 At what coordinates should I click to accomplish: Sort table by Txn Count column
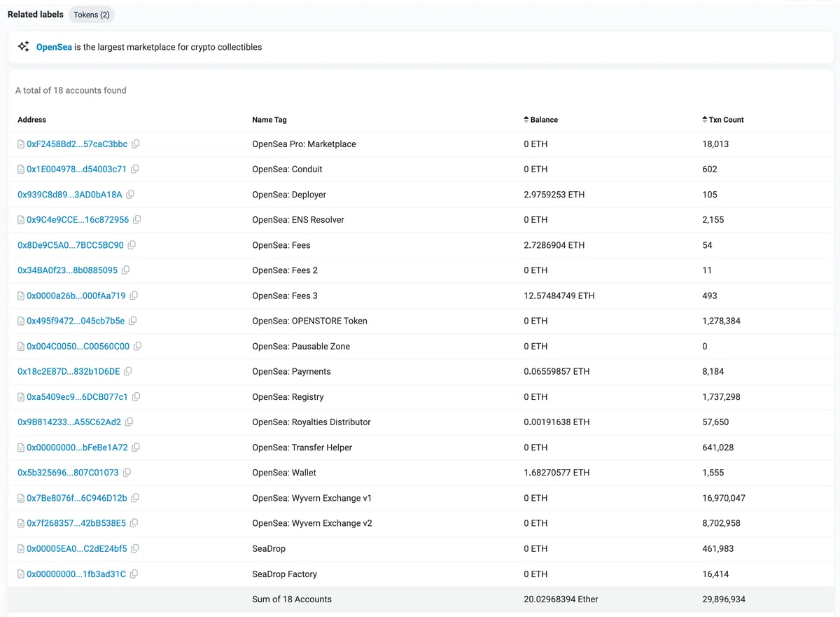pos(723,120)
